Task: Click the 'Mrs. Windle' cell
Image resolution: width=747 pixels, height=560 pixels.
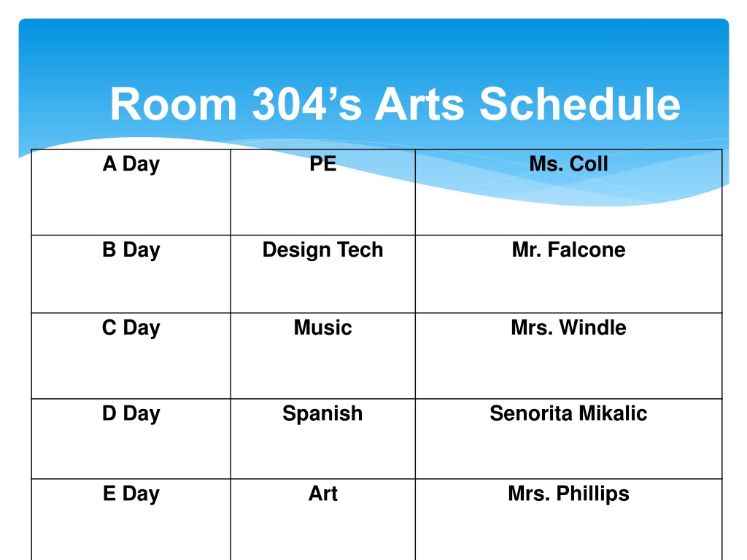Action: tap(569, 356)
